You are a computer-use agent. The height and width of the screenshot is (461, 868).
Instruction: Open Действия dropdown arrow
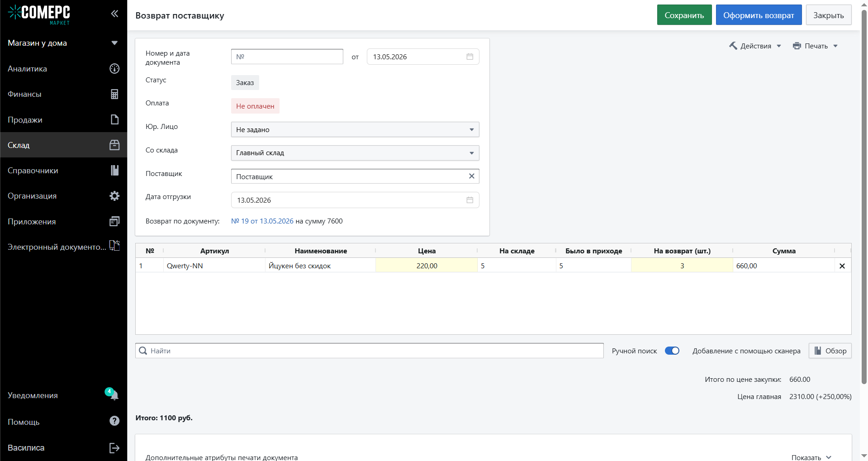pyautogui.click(x=779, y=46)
